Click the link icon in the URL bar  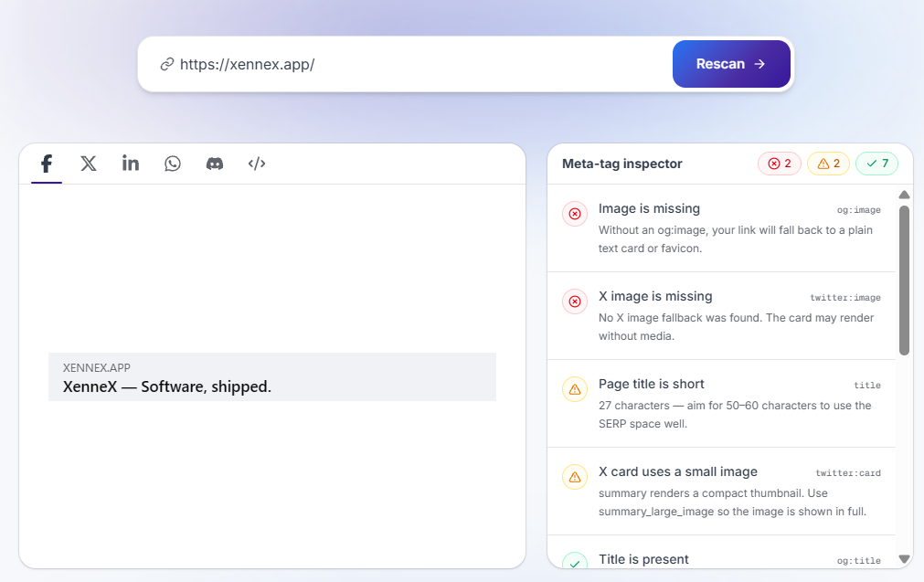click(167, 64)
